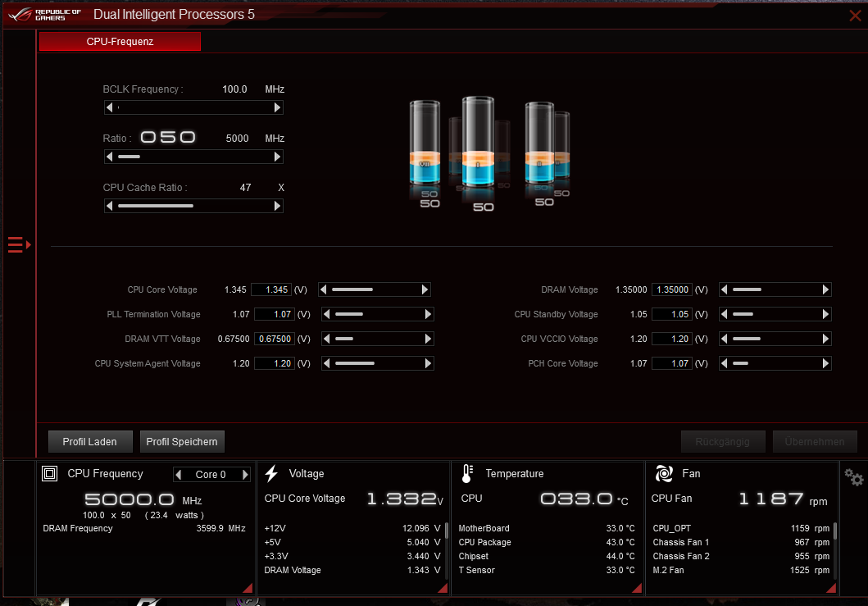This screenshot has width=868, height=606.
Task: Decrease CPU Ratio with left arrow
Action: point(110,157)
